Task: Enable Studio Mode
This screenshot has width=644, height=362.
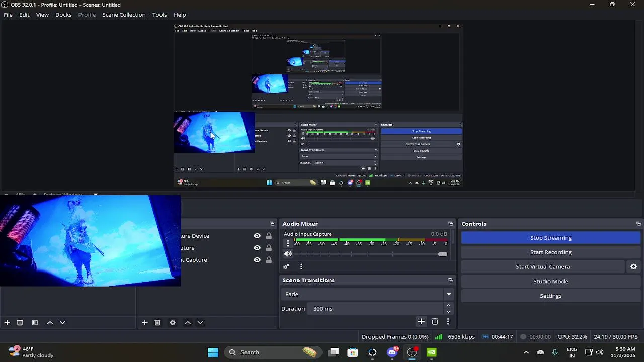Action: (551, 282)
